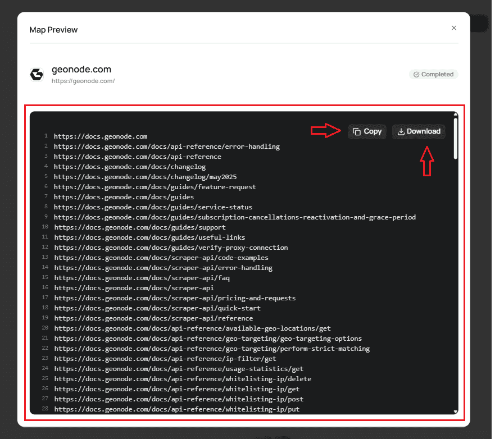The width and height of the screenshot is (504, 439).
Task: Select the guides/service-status URL
Action: pos(153,207)
